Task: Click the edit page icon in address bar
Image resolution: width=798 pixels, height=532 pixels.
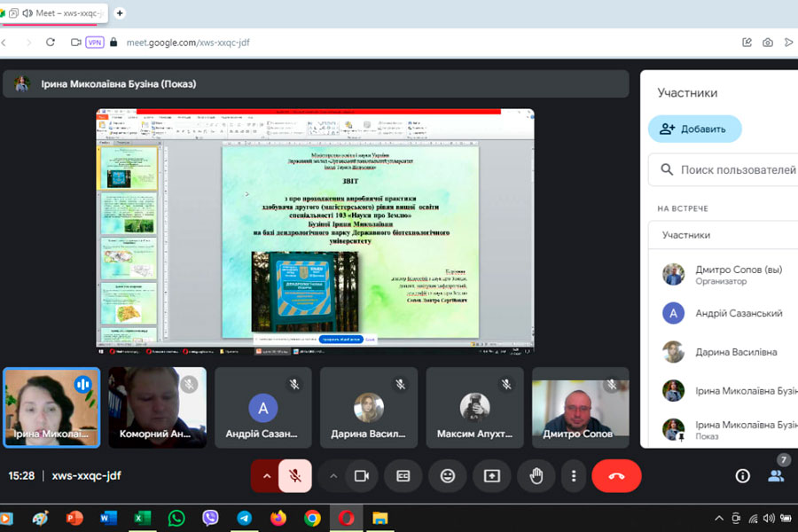Action: [747, 43]
